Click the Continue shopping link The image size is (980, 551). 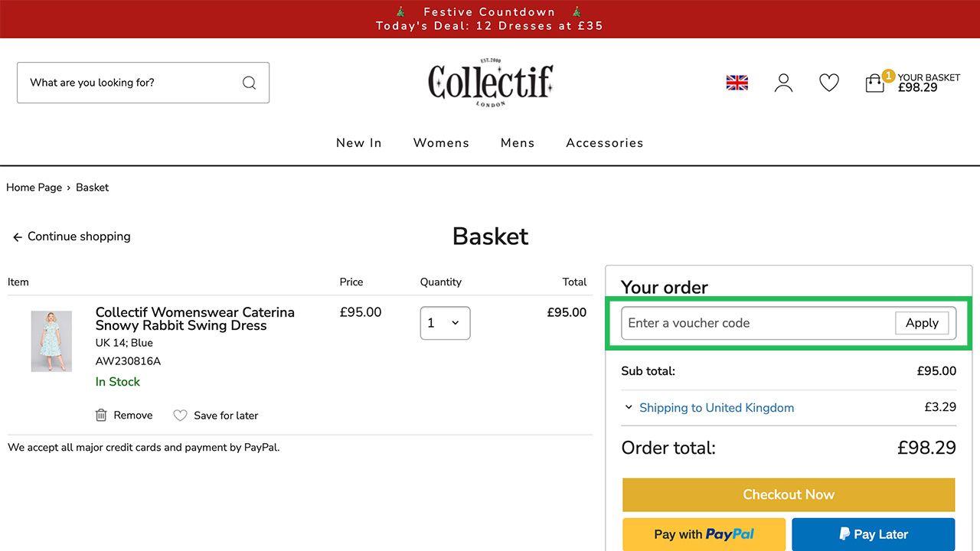click(x=79, y=236)
